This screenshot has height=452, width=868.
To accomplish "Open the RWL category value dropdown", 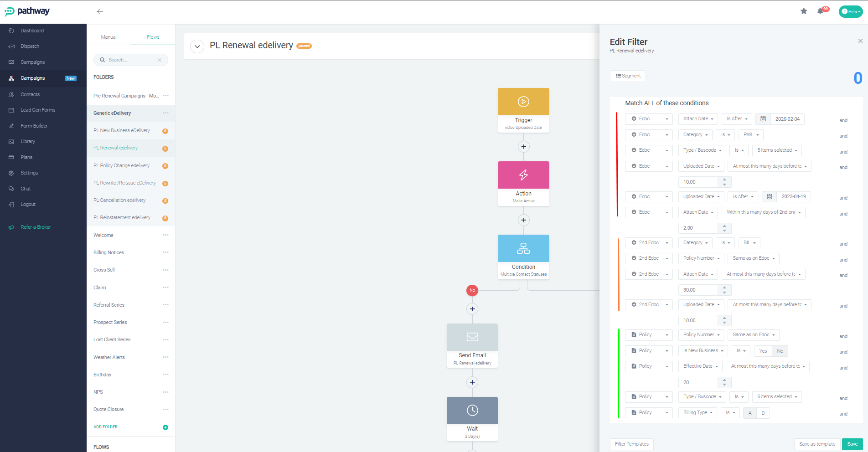I will [751, 135].
